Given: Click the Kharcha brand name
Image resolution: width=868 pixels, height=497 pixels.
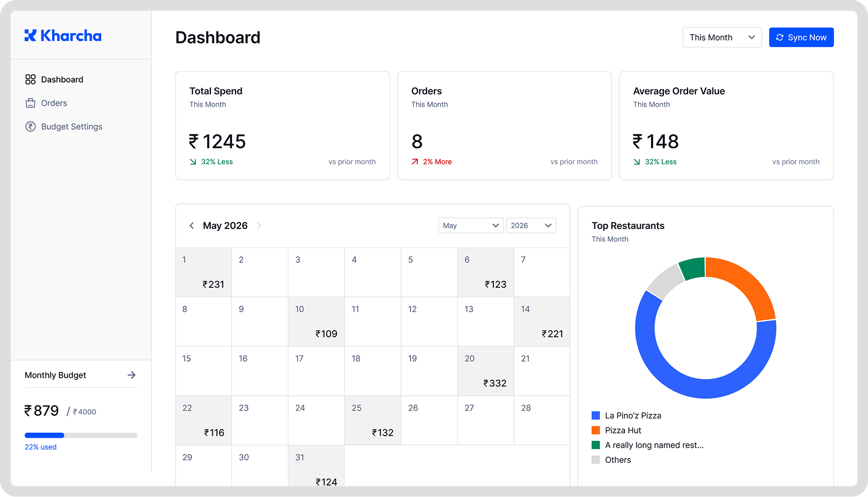Looking at the screenshot, I should pyautogui.click(x=71, y=36).
